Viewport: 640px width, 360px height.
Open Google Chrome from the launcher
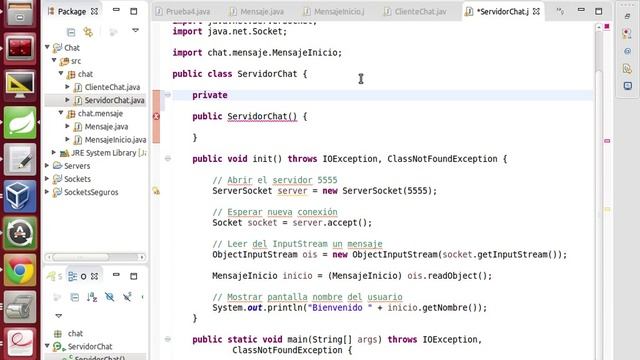20,270
